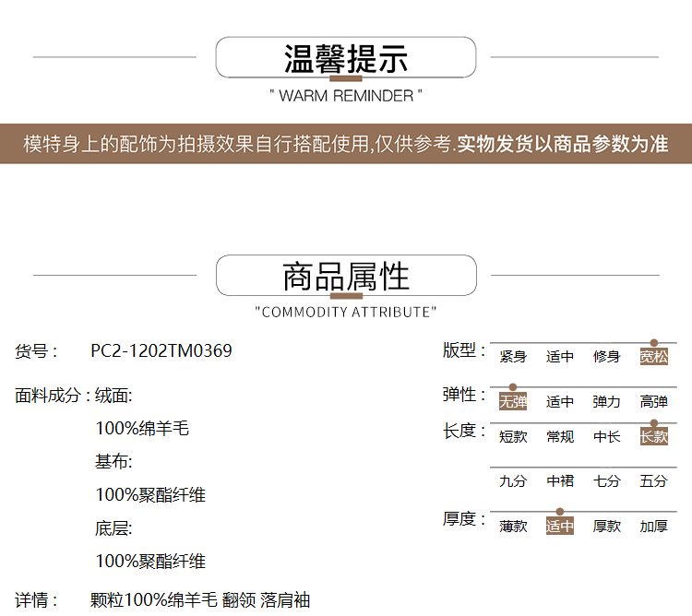692x616 pixels.
Task: Click the 商品属性 heading box
Action: (x=346, y=276)
